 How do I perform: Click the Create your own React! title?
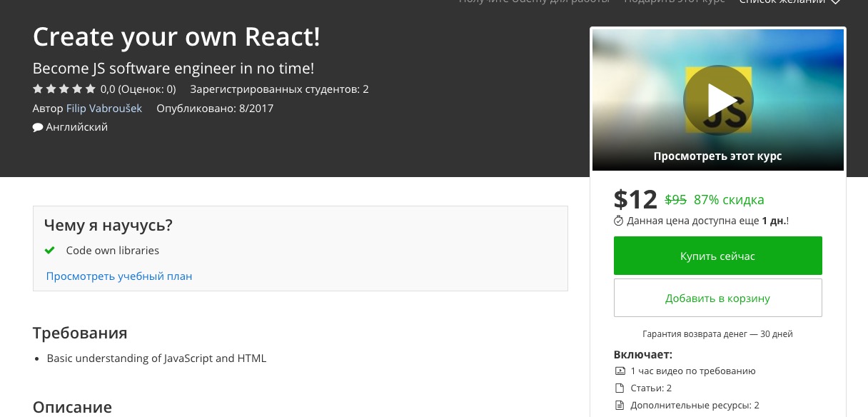coord(176,37)
